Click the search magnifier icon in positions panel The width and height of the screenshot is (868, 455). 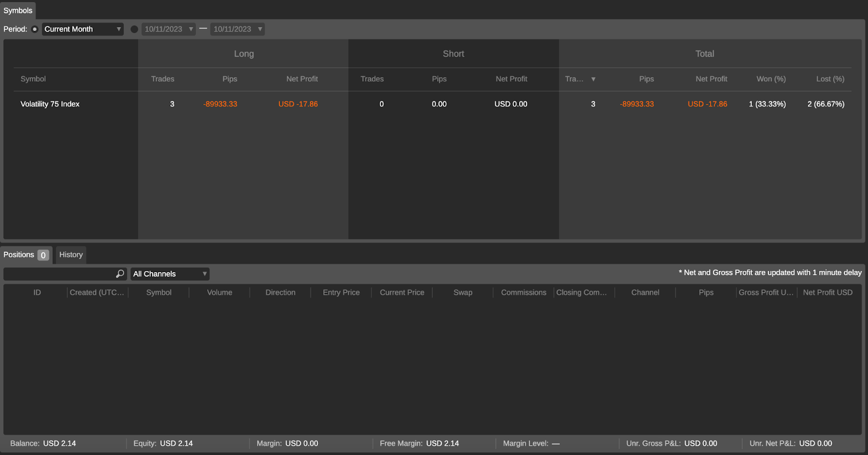pyautogui.click(x=120, y=274)
